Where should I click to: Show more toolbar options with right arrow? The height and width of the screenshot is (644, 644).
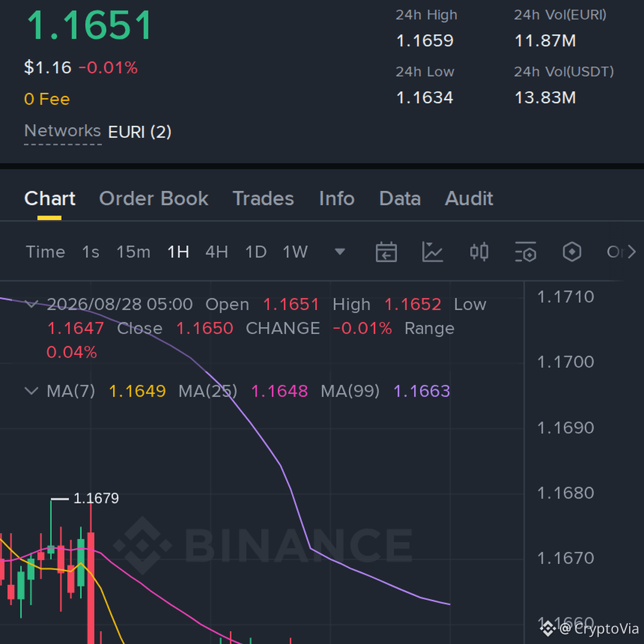[x=631, y=252]
